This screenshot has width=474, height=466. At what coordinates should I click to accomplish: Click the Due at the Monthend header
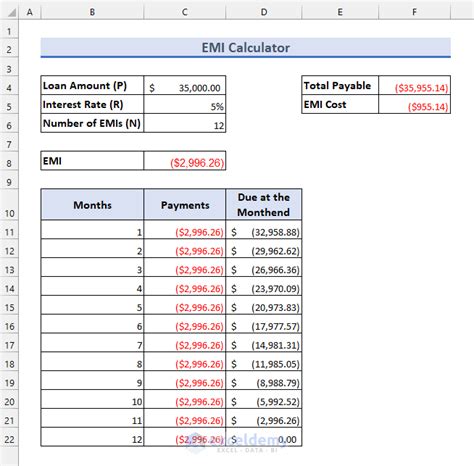264,205
